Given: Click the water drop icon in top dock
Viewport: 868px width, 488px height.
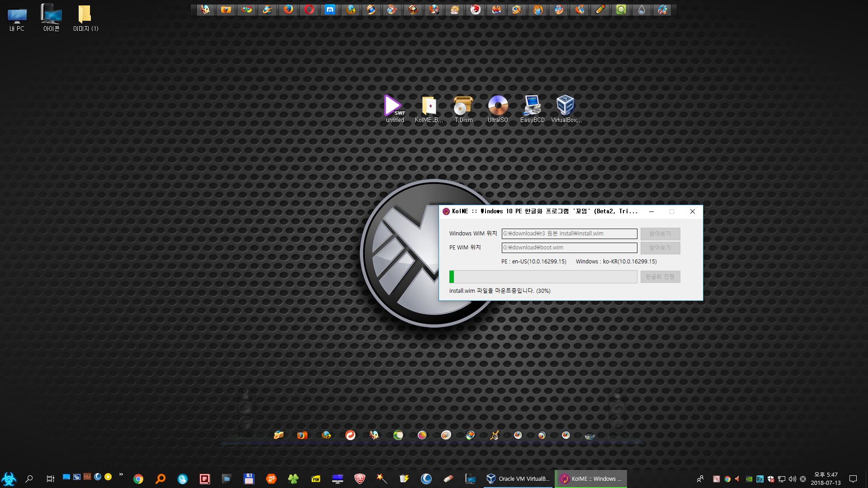Looking at the screenshot, I should pyautogui.click(x=642, y=9).
